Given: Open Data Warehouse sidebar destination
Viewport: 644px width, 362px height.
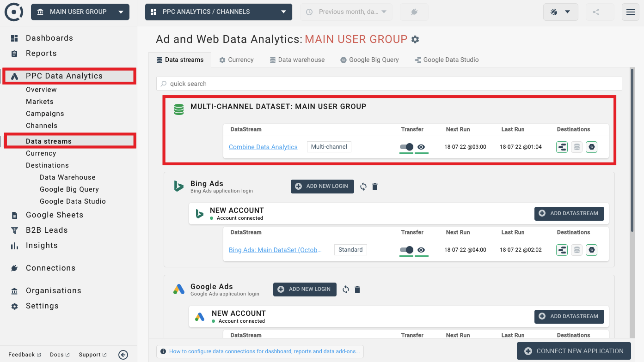Looking at the screenshot, I should click(x=67, y=177).
